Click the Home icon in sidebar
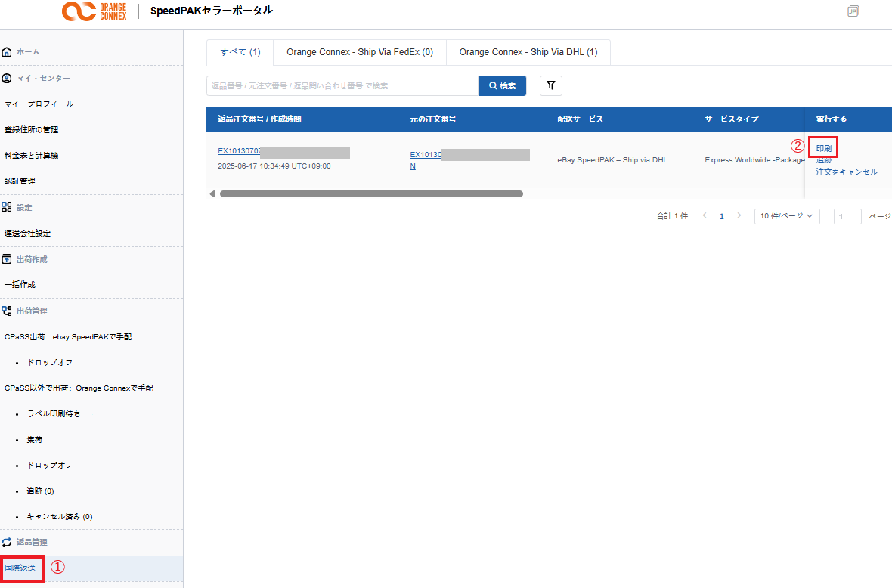The width and height of the screenshot is (892, 588). [x=7, y=51]
